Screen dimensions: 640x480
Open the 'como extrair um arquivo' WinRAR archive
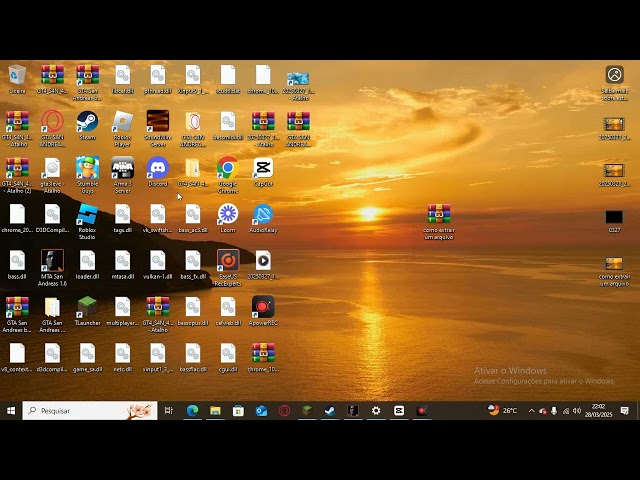[x=439, y=221]
